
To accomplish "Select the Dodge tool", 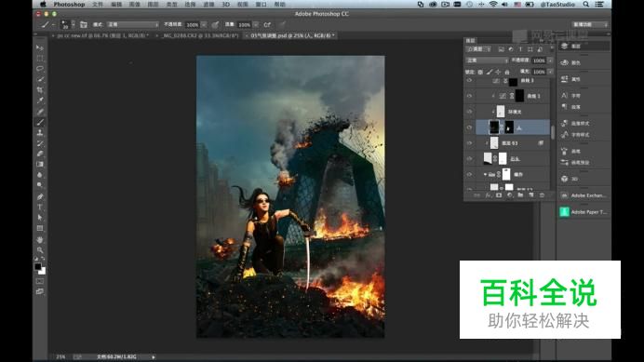I will click(39, 185).
